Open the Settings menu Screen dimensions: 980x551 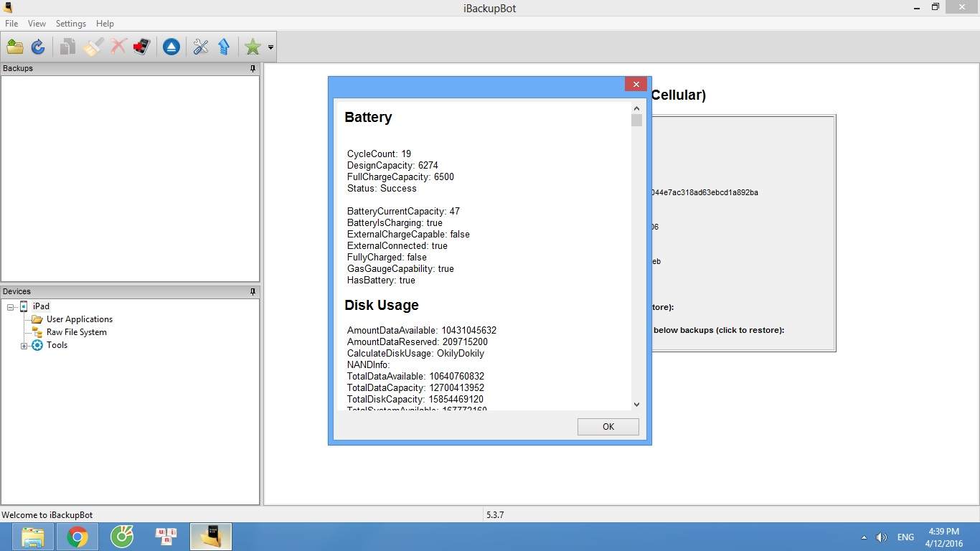(x=71, y=24)
